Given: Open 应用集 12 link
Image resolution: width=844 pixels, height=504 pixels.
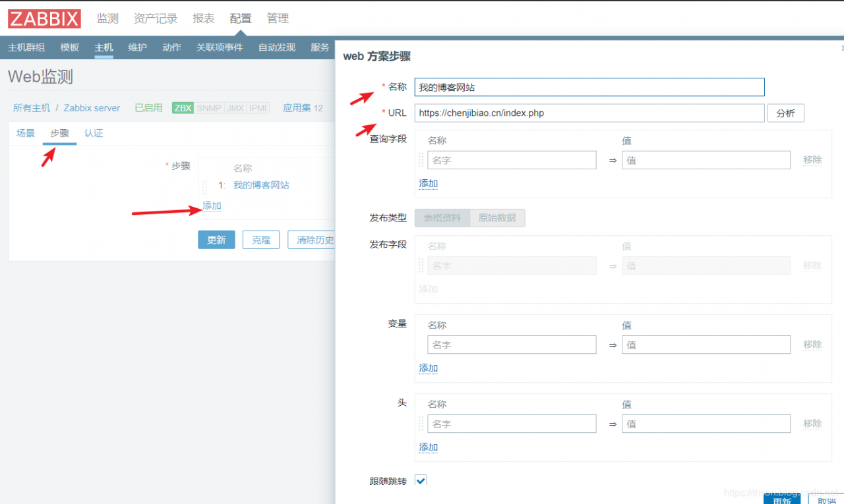Looking at the screenshot, I should click(x=303, y=108).
